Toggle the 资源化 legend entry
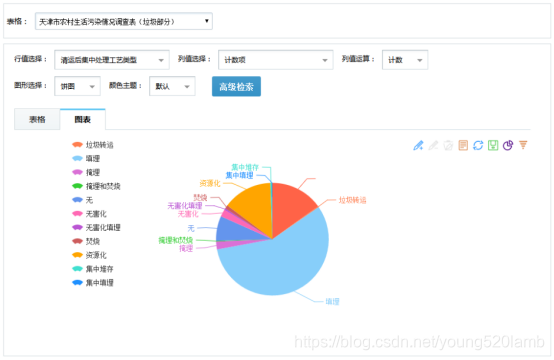Viewport: 554px width, 360px height. coord(89,255)
